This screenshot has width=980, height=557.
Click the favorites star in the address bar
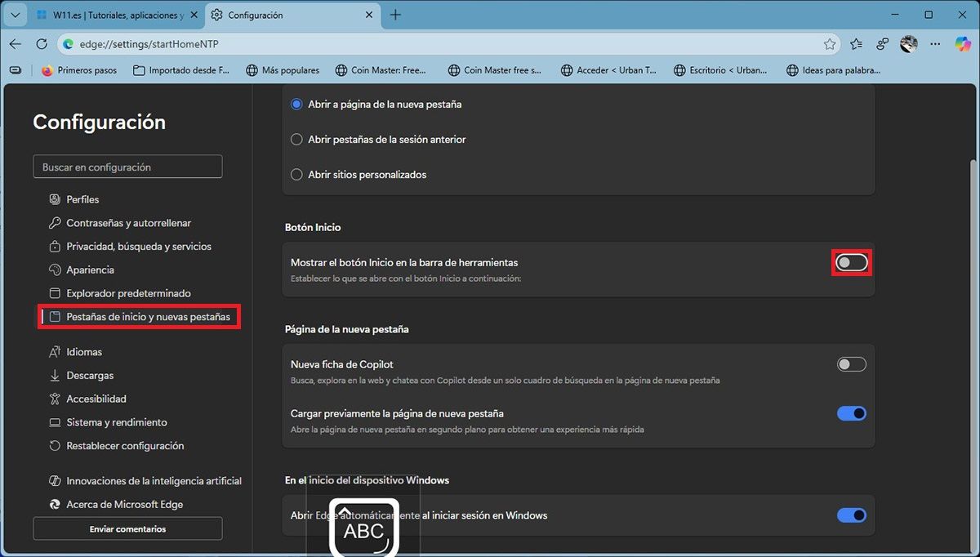[x=830, y=44]
